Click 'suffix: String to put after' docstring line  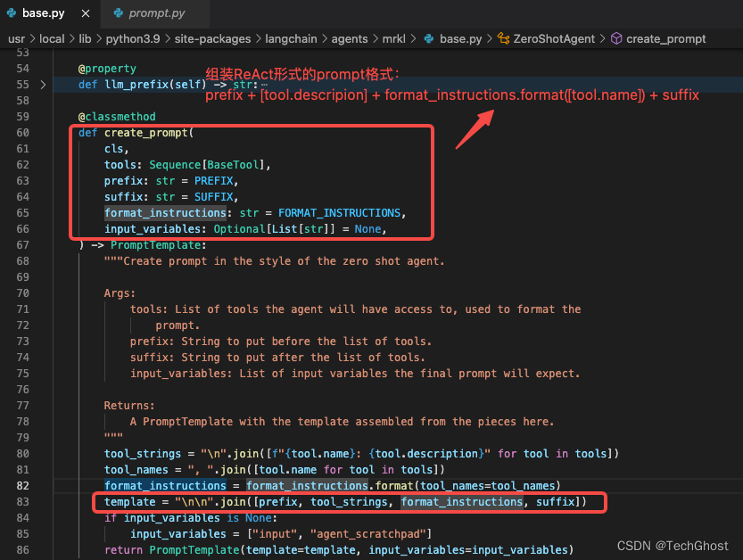coord(277,358)
